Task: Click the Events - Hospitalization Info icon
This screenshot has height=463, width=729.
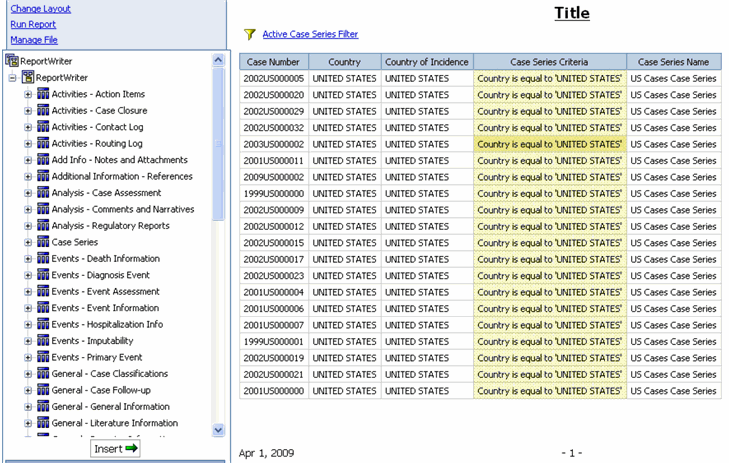Action: click(x=43, y=324)
